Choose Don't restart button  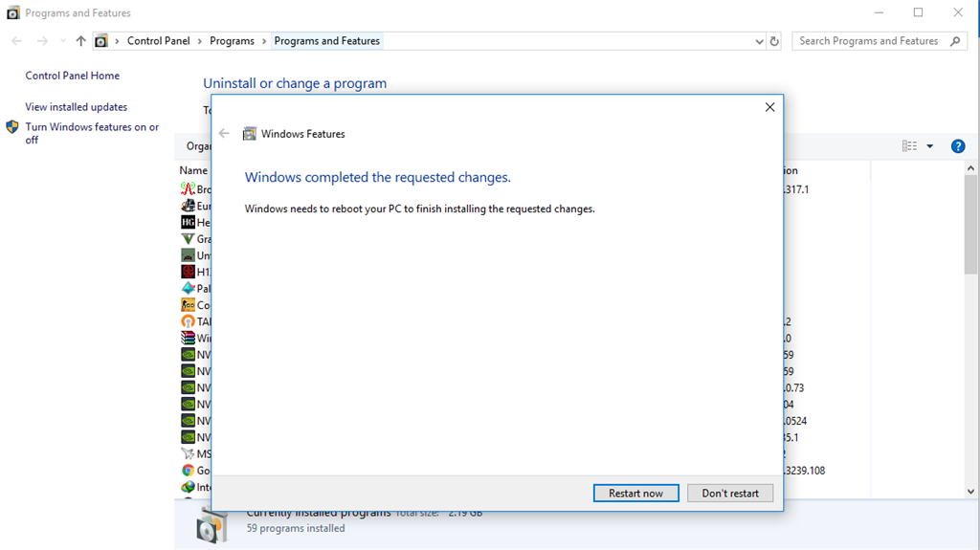(730, 494)
